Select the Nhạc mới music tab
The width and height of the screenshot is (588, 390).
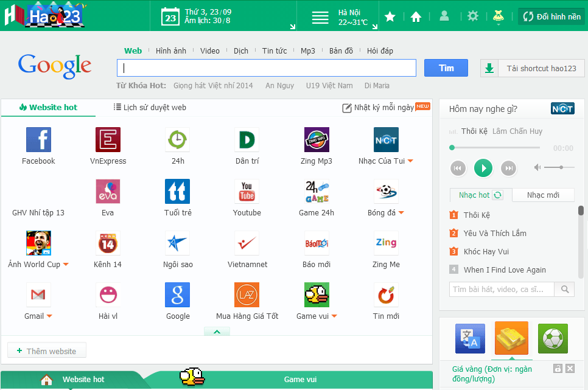click(543, 195)
